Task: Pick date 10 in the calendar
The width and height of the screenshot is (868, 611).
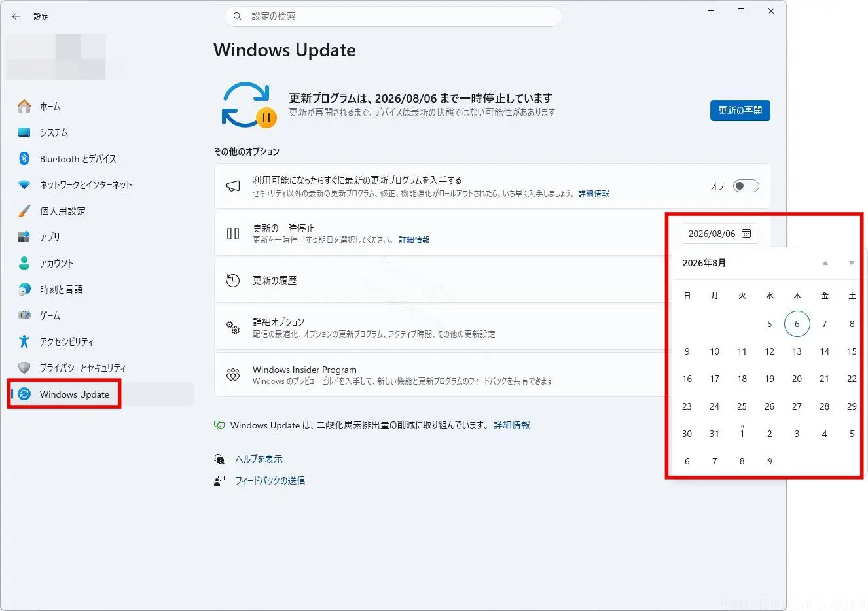Action: [x=714, y=351]
